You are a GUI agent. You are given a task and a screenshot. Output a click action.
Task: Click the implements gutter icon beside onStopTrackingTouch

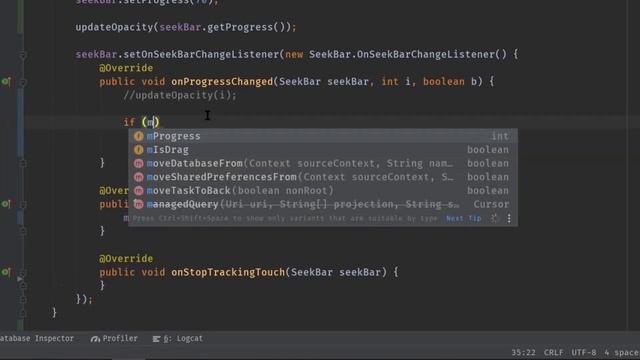[6, 272]
